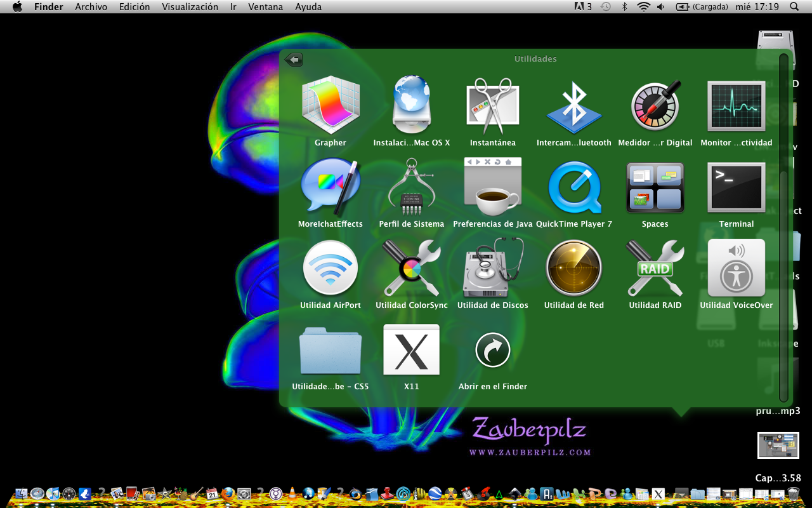Image resolution: width=812 pixels, height=508 pixels.
Task: Open the Ventana menu
Action: coord(266,7)
